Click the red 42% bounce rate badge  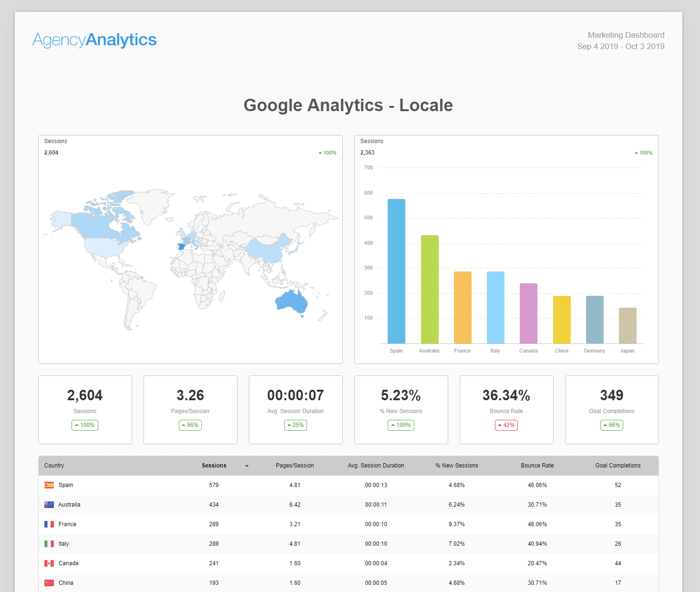(506, 425)
